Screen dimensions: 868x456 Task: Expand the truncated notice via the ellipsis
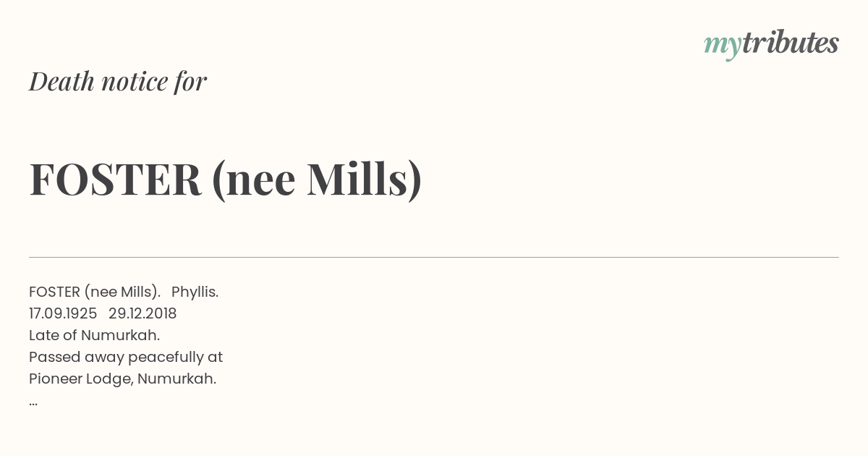[x=33, y=402]
